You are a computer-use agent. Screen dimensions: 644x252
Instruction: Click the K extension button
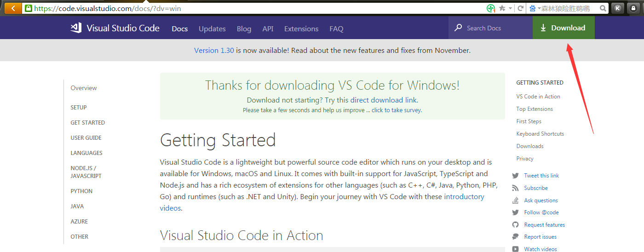(618, 8)
